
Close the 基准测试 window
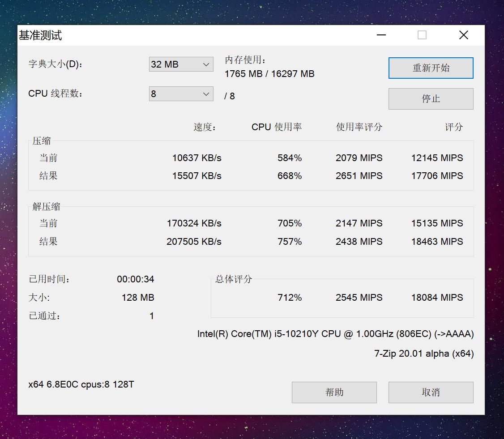pos(464,35)
